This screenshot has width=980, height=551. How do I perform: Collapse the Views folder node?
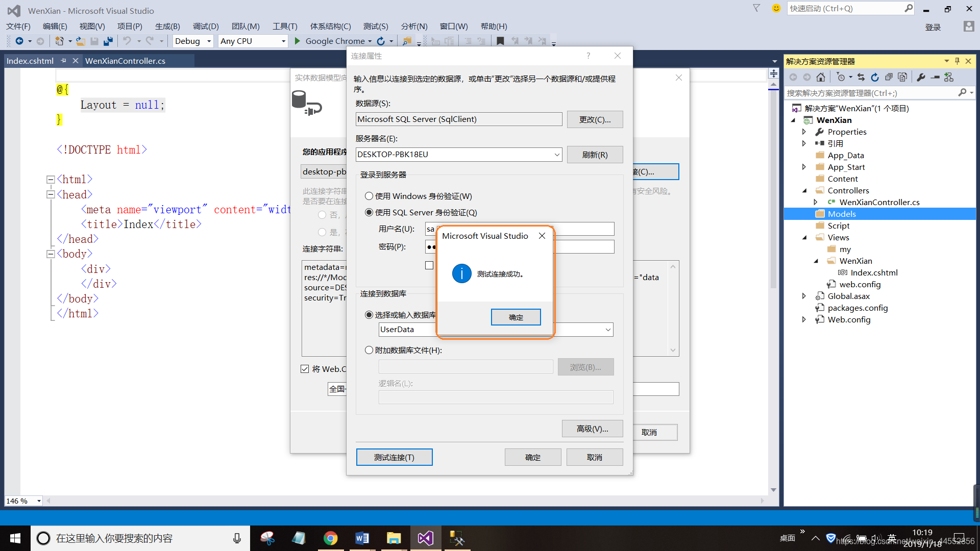click(804, 237)
